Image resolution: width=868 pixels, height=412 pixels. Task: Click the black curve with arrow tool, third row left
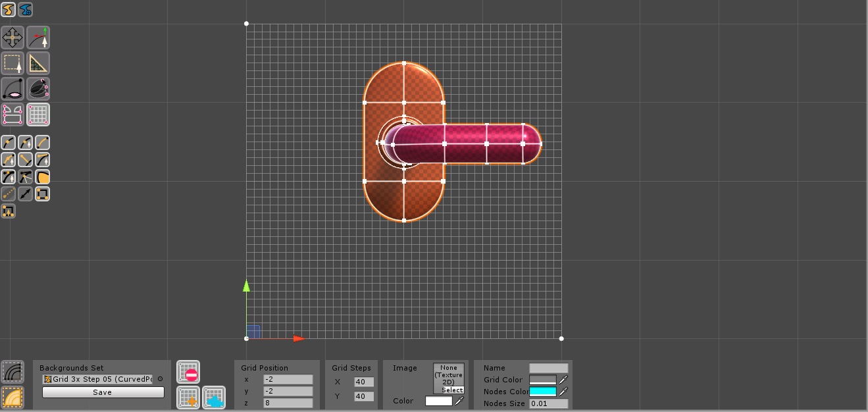pyautogui.click(x=8, y=177)
